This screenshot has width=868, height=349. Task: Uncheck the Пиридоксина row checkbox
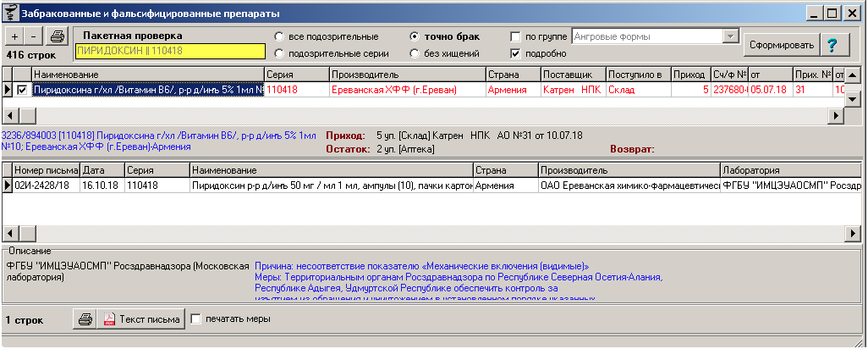click(22, 90)
